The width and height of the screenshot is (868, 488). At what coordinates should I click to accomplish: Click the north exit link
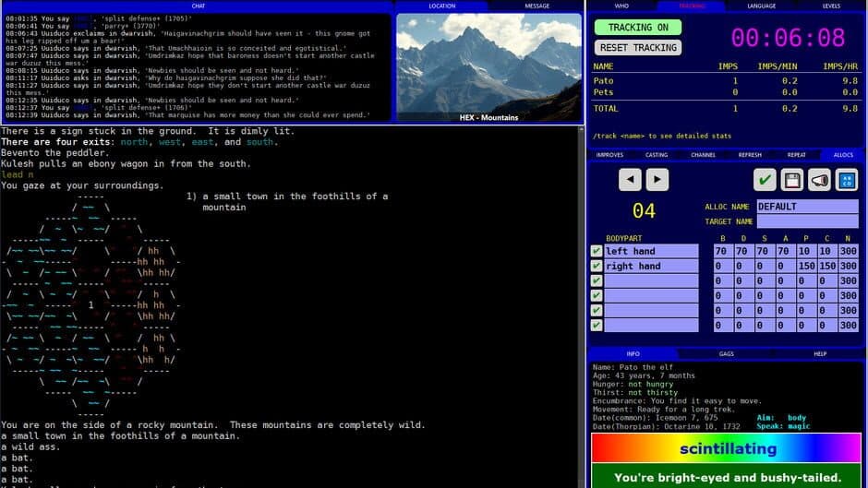pos(134,142)
